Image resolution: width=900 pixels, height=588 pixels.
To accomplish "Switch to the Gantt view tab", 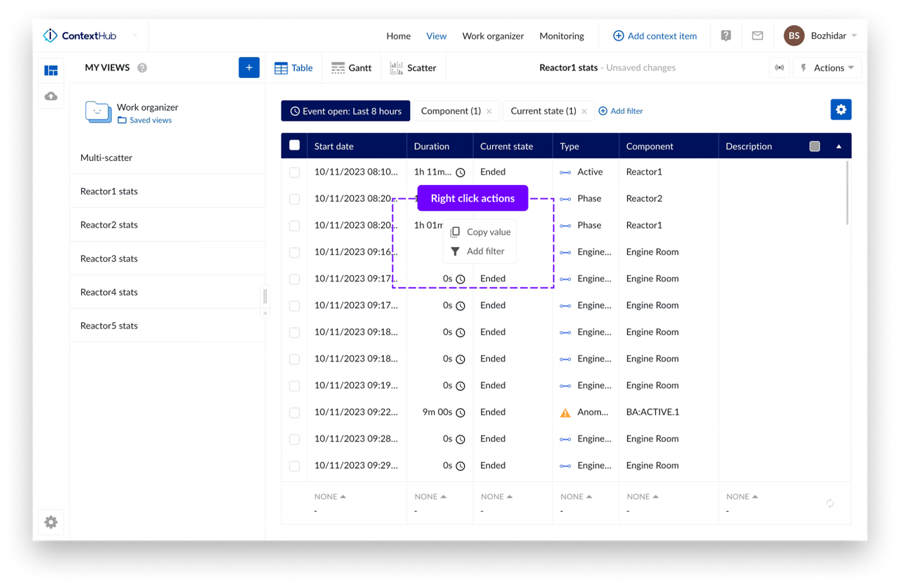I will [x=351, y=68].
